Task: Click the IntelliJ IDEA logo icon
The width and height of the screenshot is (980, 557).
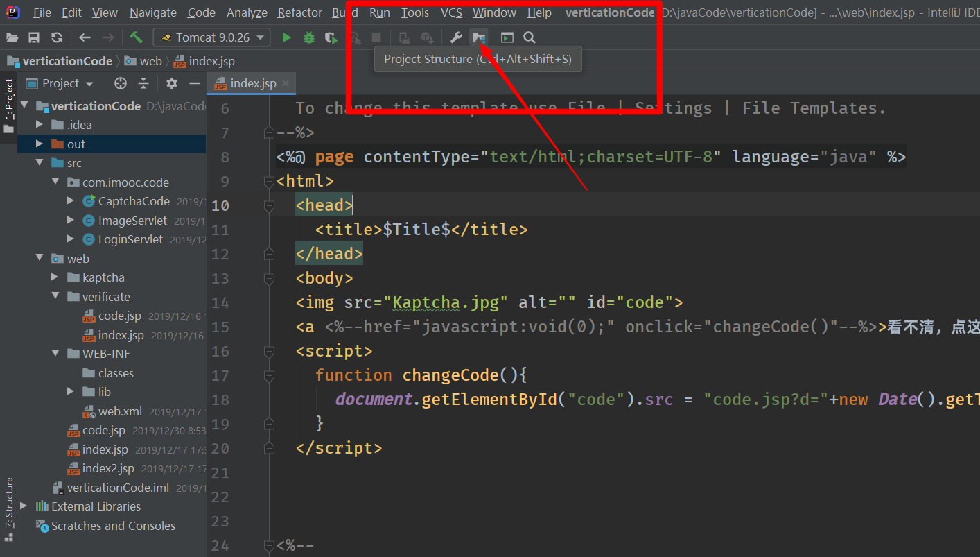Action: click(12, 12)
